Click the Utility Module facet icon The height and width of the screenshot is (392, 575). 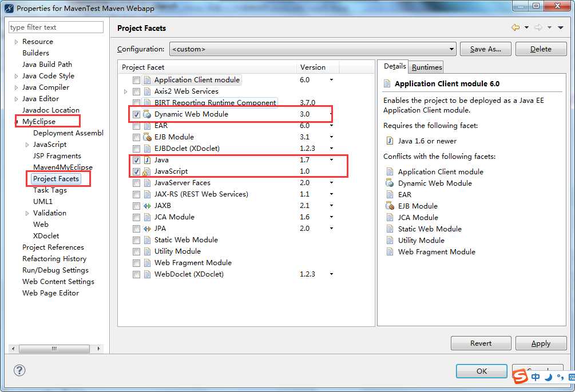tap(147, 251)
